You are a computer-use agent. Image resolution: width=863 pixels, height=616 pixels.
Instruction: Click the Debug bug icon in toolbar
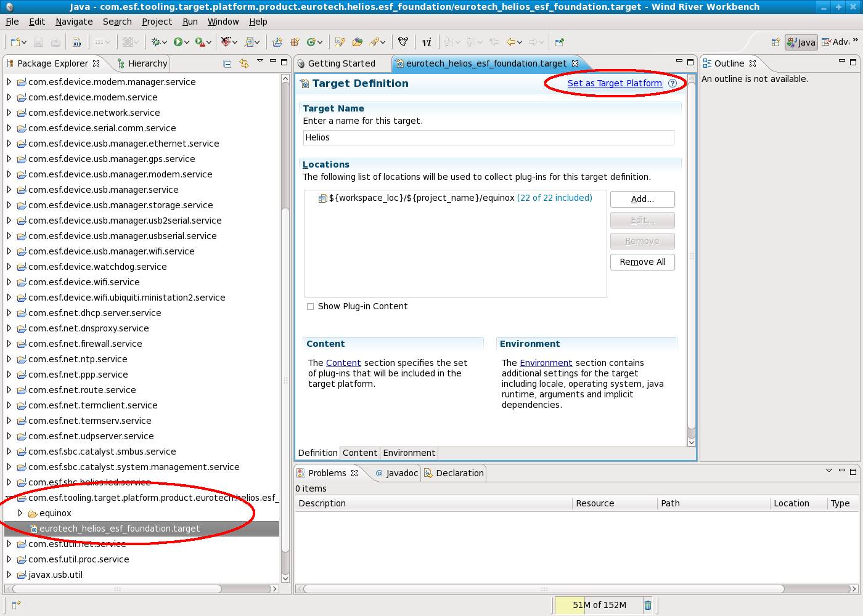pyautogui.click(x=157, y=42)
